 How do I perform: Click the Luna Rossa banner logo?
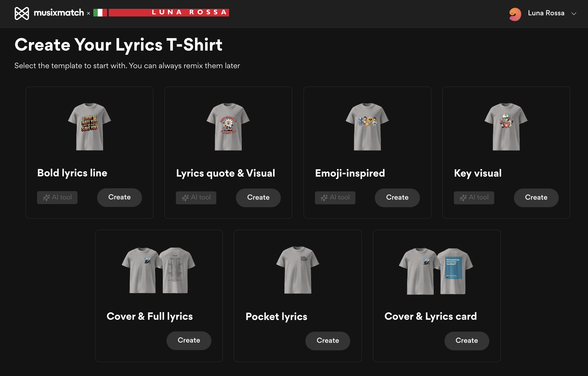point(161,12)
